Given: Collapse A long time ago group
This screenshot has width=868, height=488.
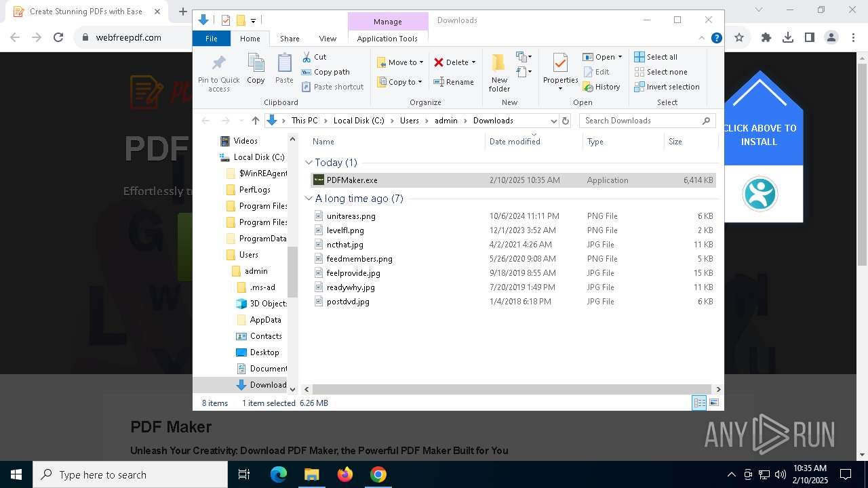Looking at the screenshot, I should 309,199.
